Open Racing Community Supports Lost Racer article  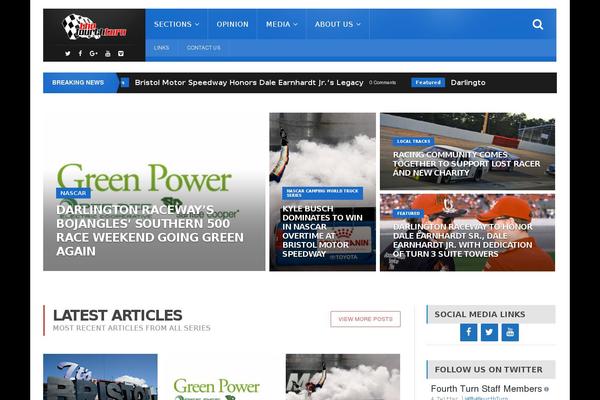pyautogui.click(x=466, y=164)
